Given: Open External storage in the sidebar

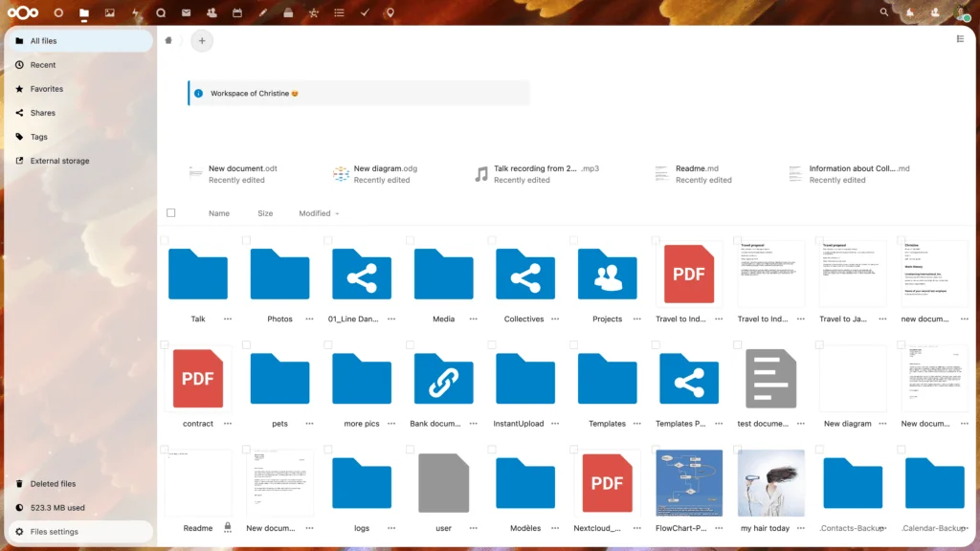Looking at the screenshot, I should tap(80, 161).
